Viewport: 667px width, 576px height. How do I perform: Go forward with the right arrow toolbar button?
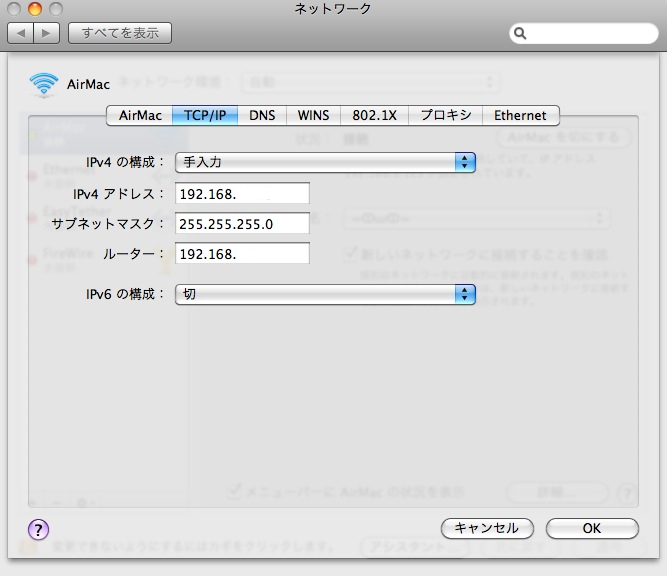pyautogui.click(x=46, y=33)
